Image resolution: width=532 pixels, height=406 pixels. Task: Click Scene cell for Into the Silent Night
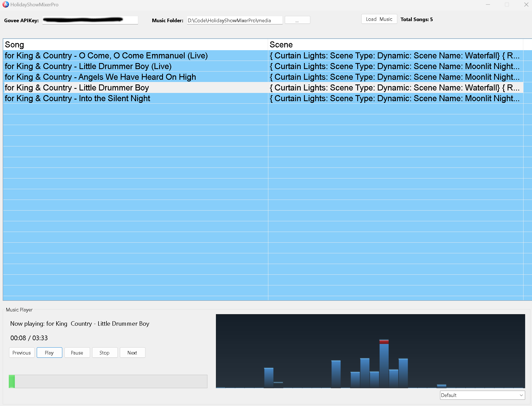coord(395,98)
